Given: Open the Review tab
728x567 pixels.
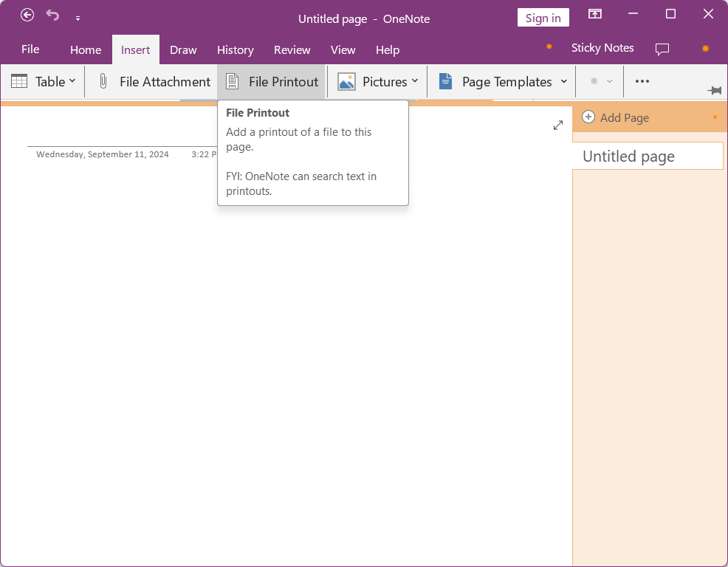Looking at the screenshot, I should pos(292,49).
